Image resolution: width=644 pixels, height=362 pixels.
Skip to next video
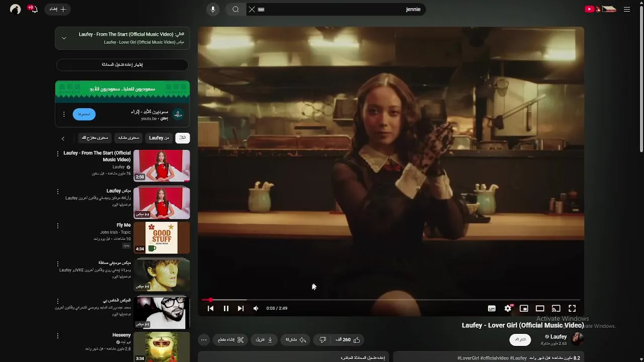[x=240, y=308]
